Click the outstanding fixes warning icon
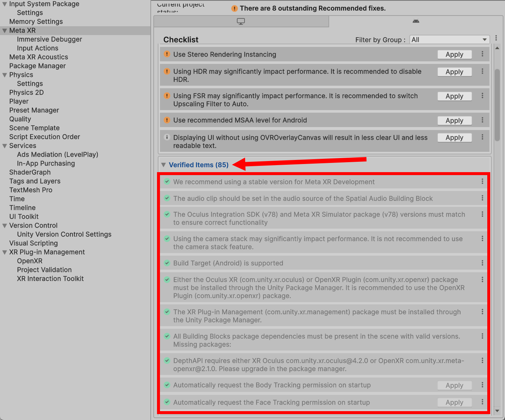The width and height of the screenshot is (505, 420). [x=235, y=8]
